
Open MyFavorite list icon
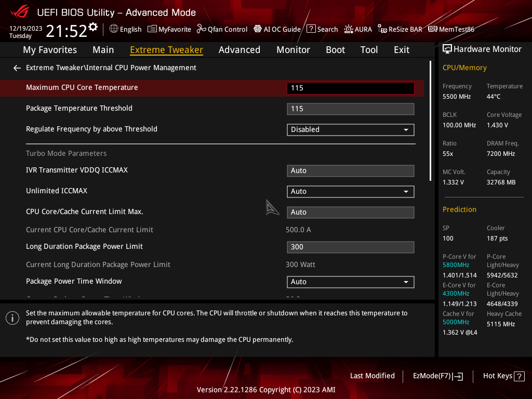click(152, 29)
